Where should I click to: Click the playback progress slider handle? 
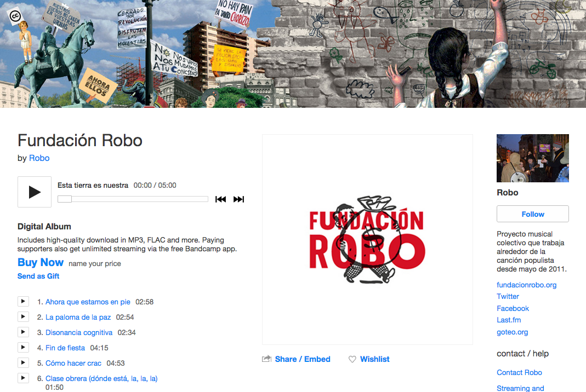[x=65, y=199]
